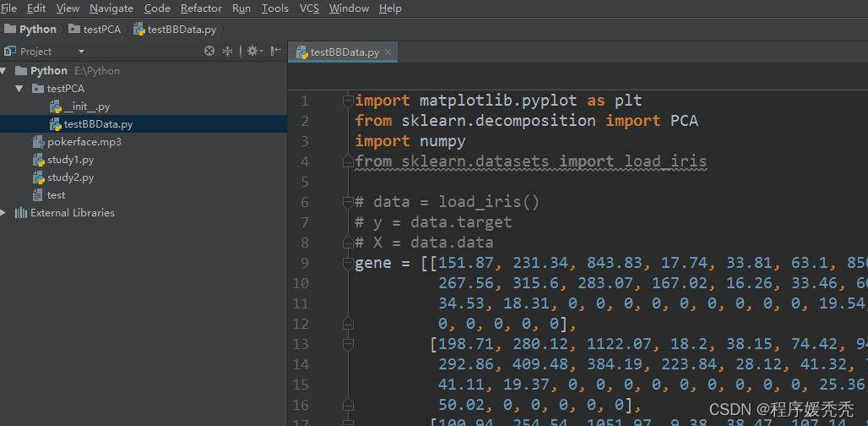
Task: Click the Python breadcrumb in navigation bar
Action: point(30,30)
